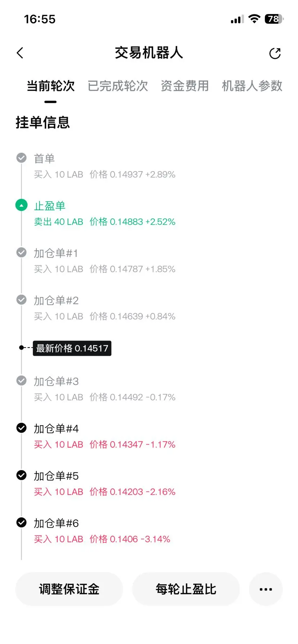Tap the battery indicator in status bar
The image size is (298, 644).
coord(274,19)
